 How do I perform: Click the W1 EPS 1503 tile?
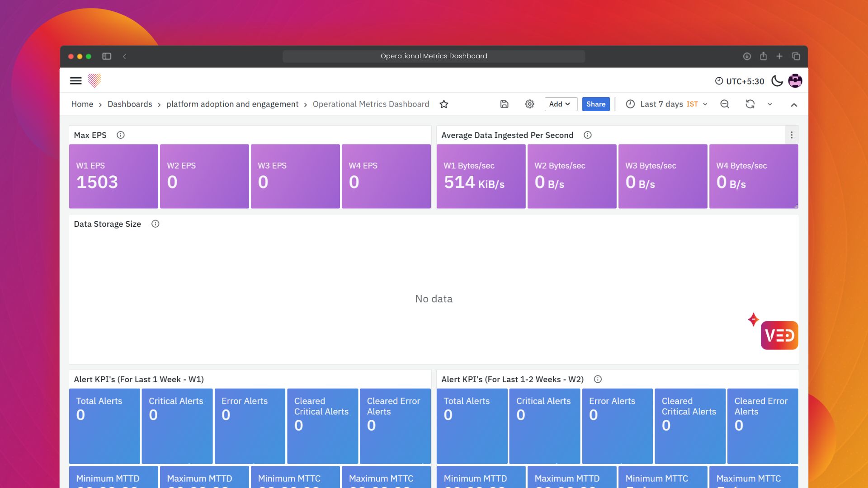click(x=113, y=176)
